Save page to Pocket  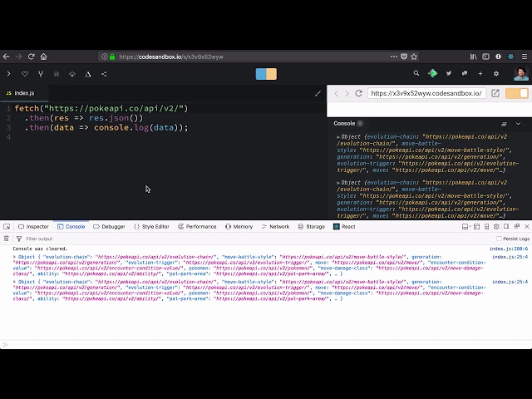coord(404,57)
